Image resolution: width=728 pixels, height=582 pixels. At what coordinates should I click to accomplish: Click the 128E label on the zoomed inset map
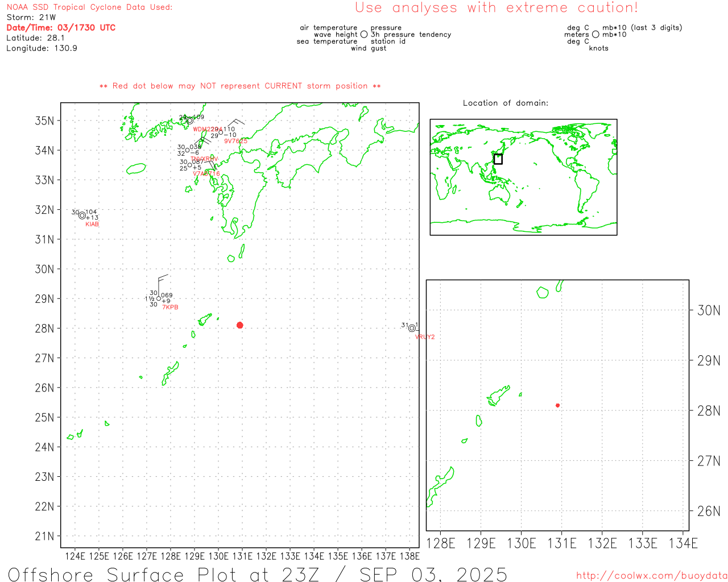(441, 543)
